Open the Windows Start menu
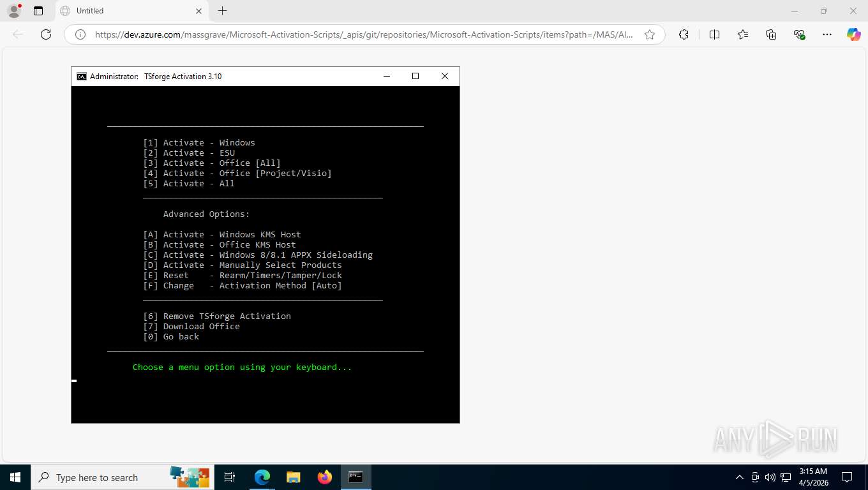 tap(15, 477)
